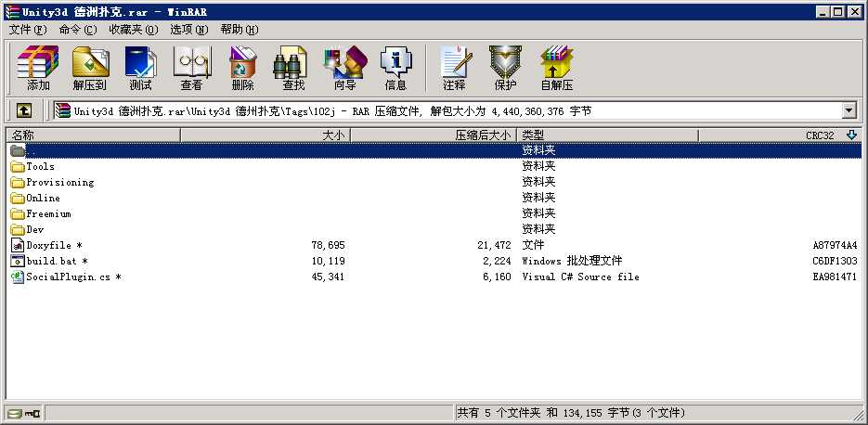Select the build.bat * file name
Viewport: 868px width, 425px height.
click(58, 261)
